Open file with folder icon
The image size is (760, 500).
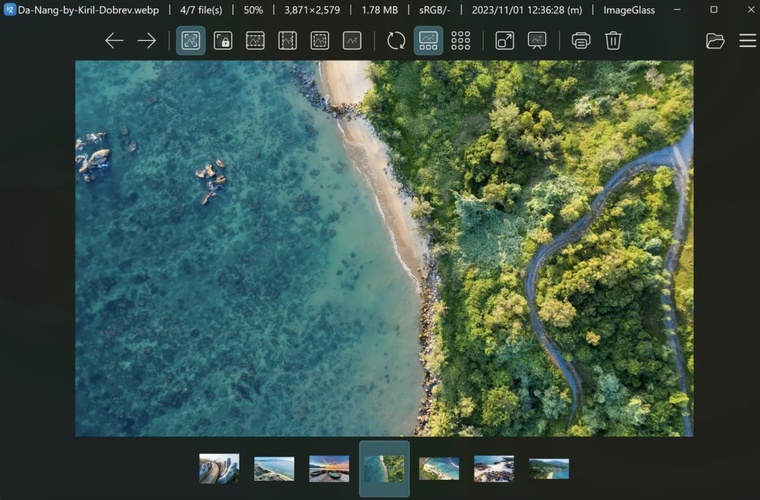pos(715,41)
